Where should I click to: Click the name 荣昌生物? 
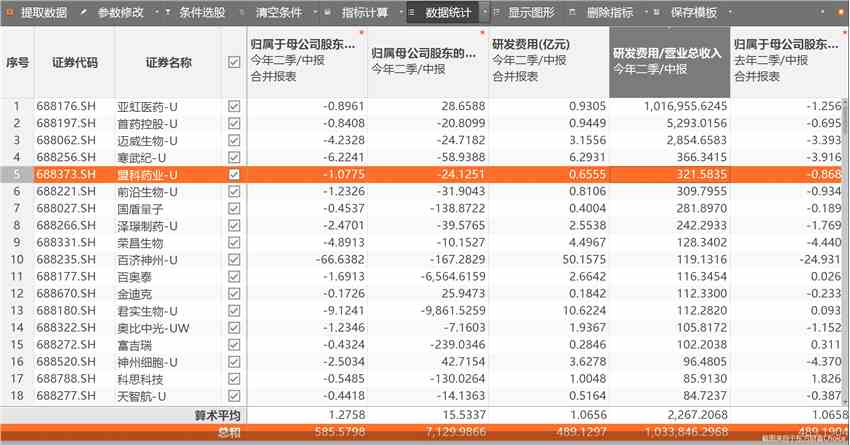(x=140, y=243)
